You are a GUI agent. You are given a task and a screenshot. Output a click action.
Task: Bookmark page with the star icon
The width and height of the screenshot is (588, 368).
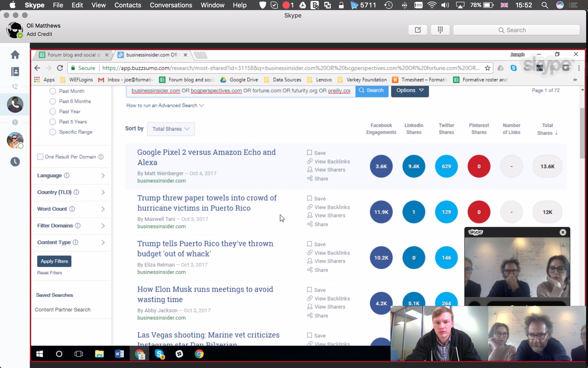pos(487,68)
